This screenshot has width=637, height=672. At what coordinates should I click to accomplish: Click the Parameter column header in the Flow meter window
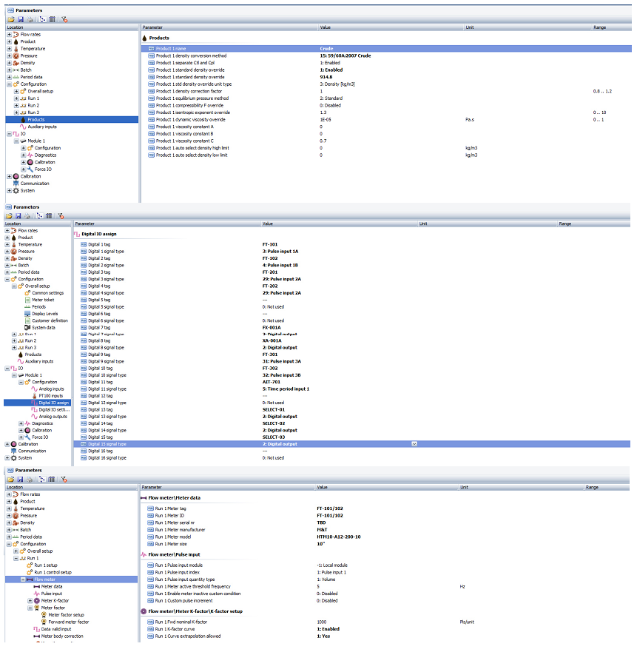click(x=228, y=487)
